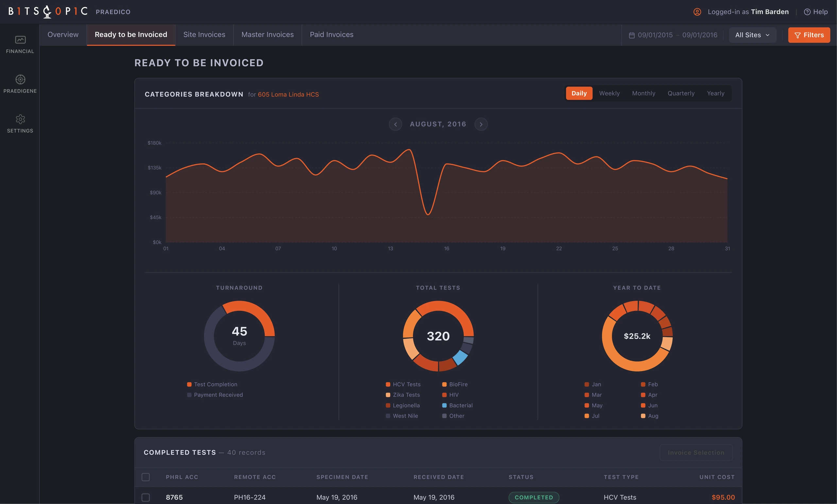Open the Help question mark icon
The width and height of the screenshot is (837, 504).
(807, 12)
